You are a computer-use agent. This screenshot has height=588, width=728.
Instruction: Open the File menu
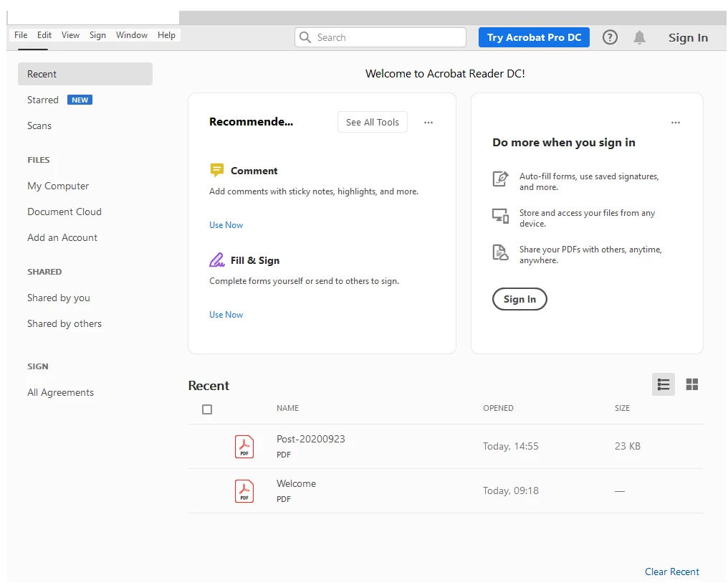click(21, 35)
